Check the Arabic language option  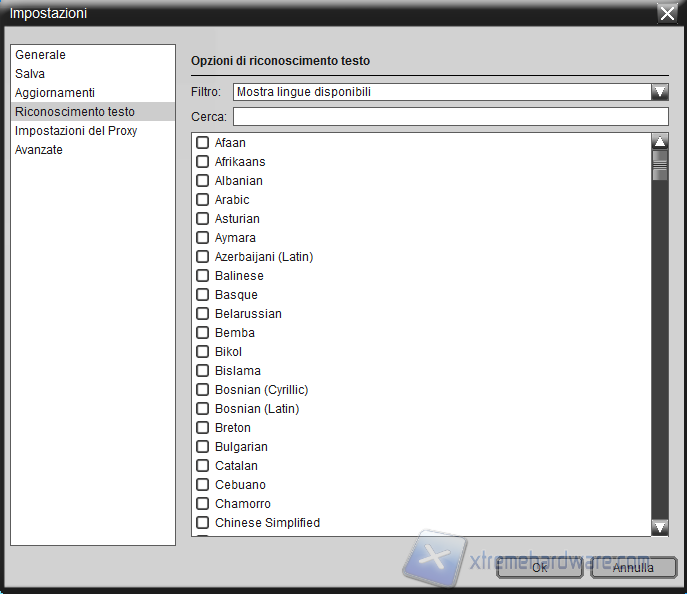click(202, 200)
